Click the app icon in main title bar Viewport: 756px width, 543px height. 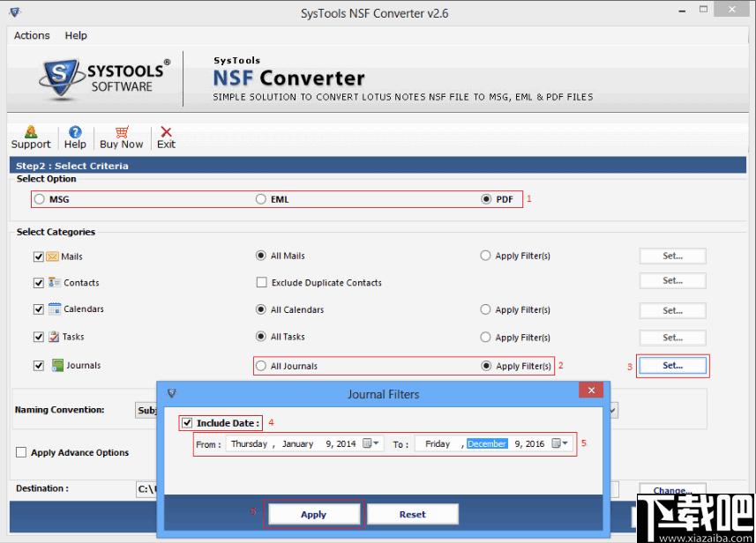(15, 12)
